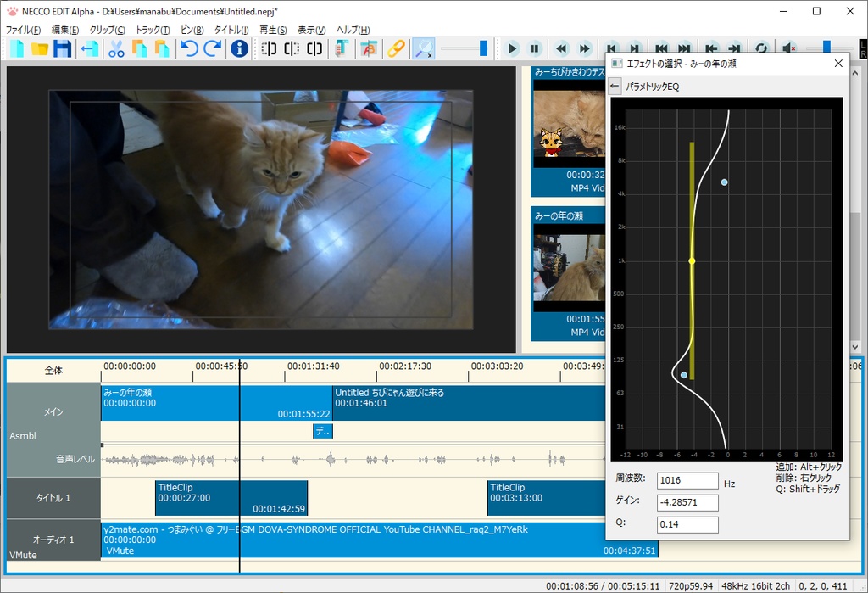This screenshot has width=868, height=593.
Task: Click the タイトル 1 track header
Action: 53,498
